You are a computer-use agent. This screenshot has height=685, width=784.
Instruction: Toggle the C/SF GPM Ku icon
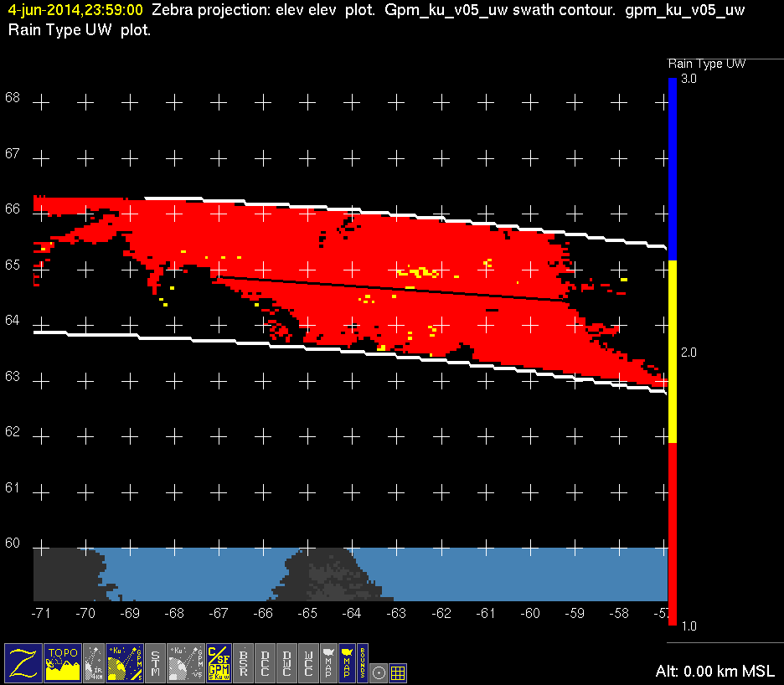coord(219,663)
